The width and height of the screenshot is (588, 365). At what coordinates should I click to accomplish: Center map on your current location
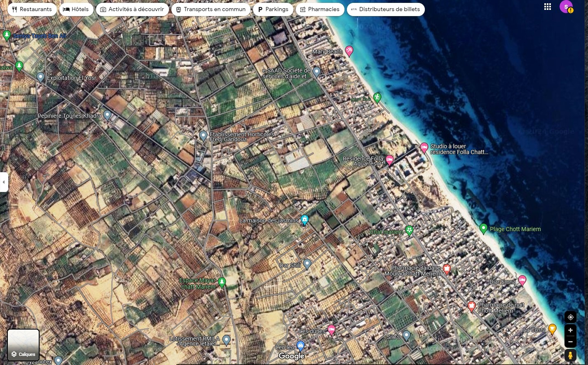(570, 317)
